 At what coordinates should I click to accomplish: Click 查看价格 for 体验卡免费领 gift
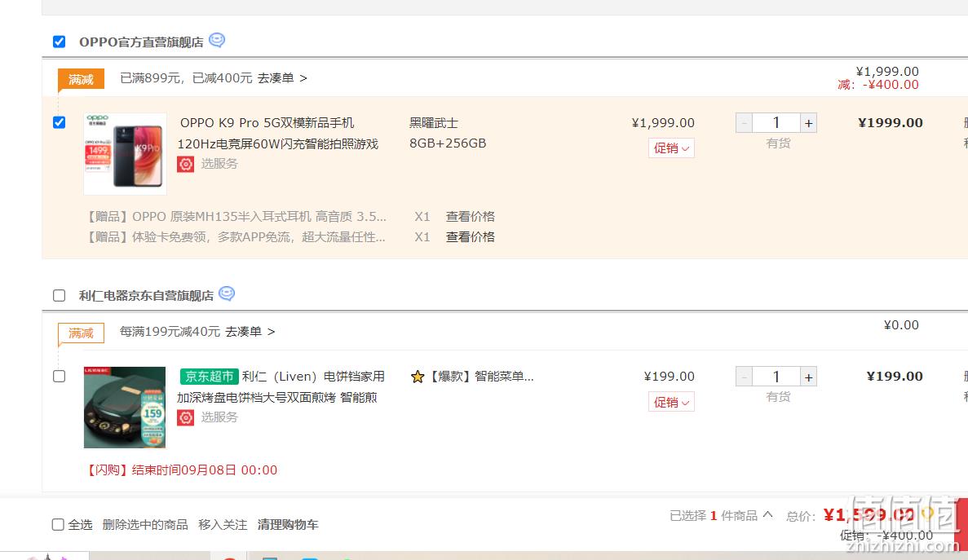coord(471,237)
